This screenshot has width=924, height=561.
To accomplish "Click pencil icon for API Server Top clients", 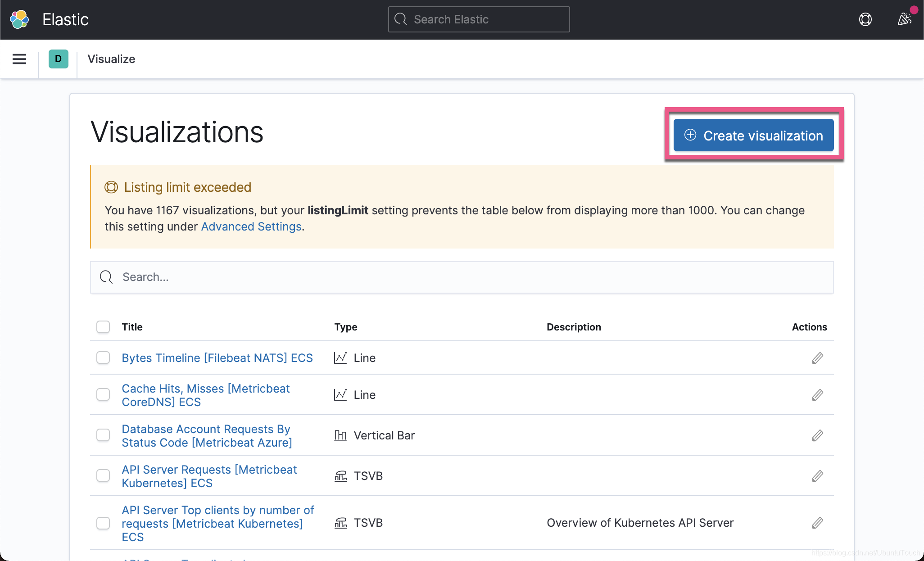I will coord(817,523).
